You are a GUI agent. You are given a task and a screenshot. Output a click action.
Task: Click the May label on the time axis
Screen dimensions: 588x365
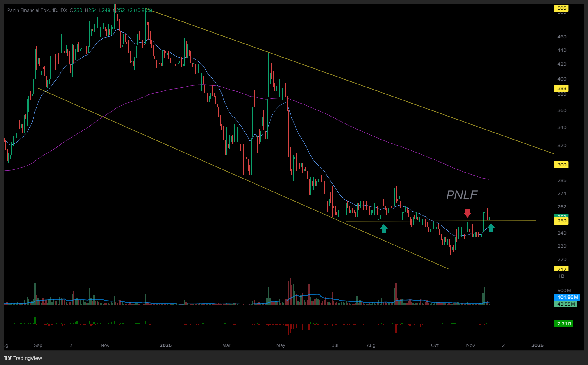point(281,345)
